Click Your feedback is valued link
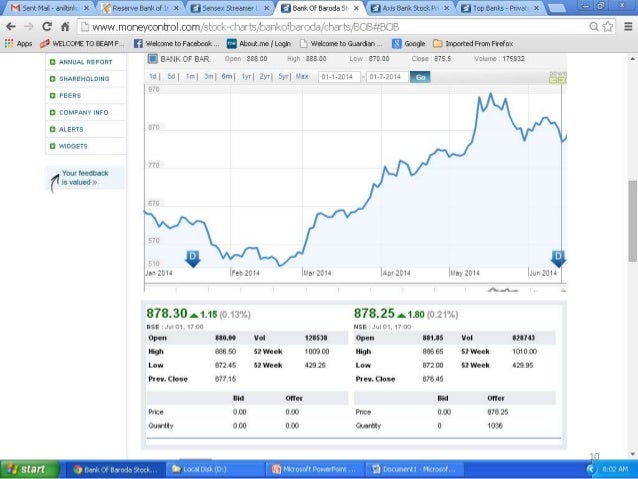638x479 pixels. 85,178
